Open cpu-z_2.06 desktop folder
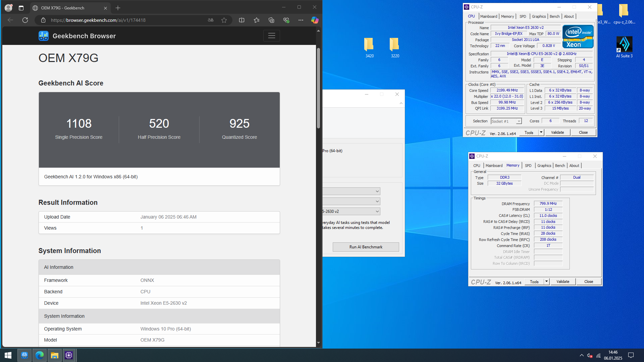Screen dimensions: 644x362 [x=624, y=14]
